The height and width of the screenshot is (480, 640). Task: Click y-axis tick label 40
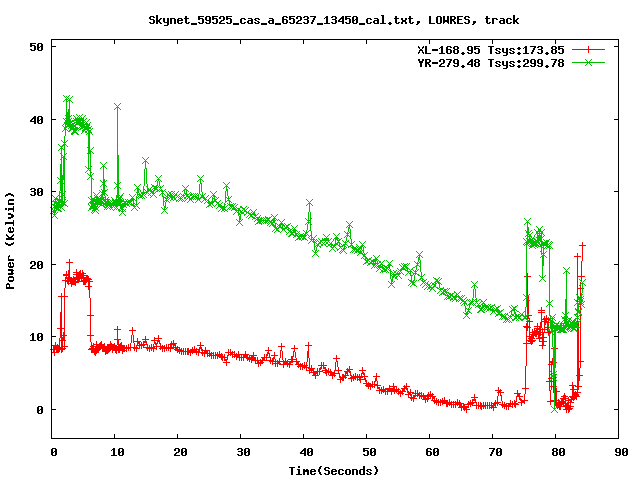(36, 120)
